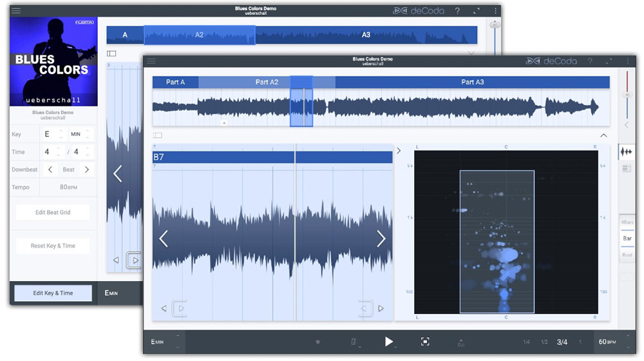
Task: Nudge loop end right small triangle
Action: (x=381, y=308)
